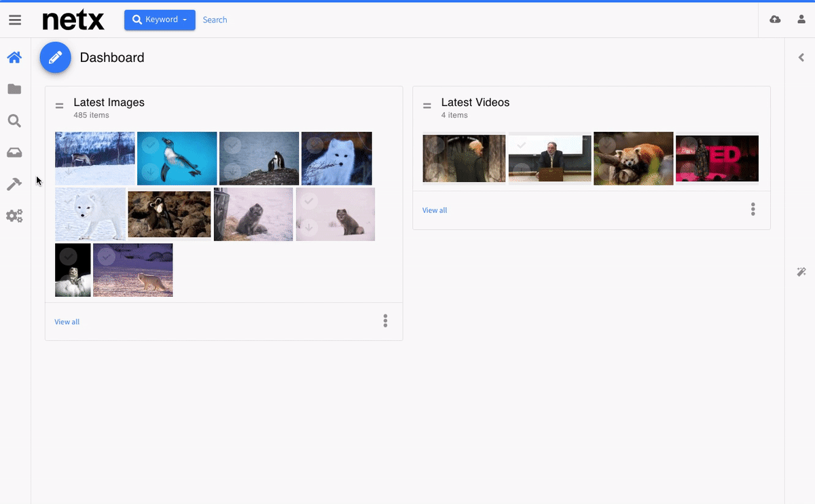Expand the collapsed right side panel
Image resolution: width=815 pixels, height=504 pixels.
(x=801, y=58)
